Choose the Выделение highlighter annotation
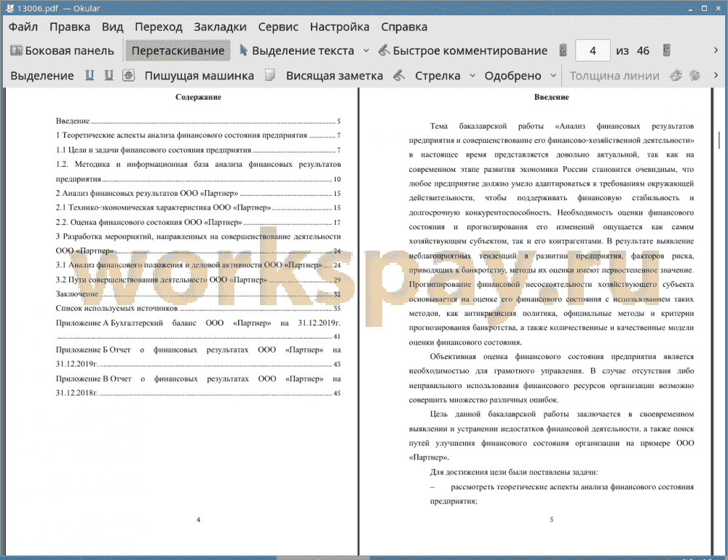The height and width of the screenshot is (560, 728). click(x=42, y=76)
